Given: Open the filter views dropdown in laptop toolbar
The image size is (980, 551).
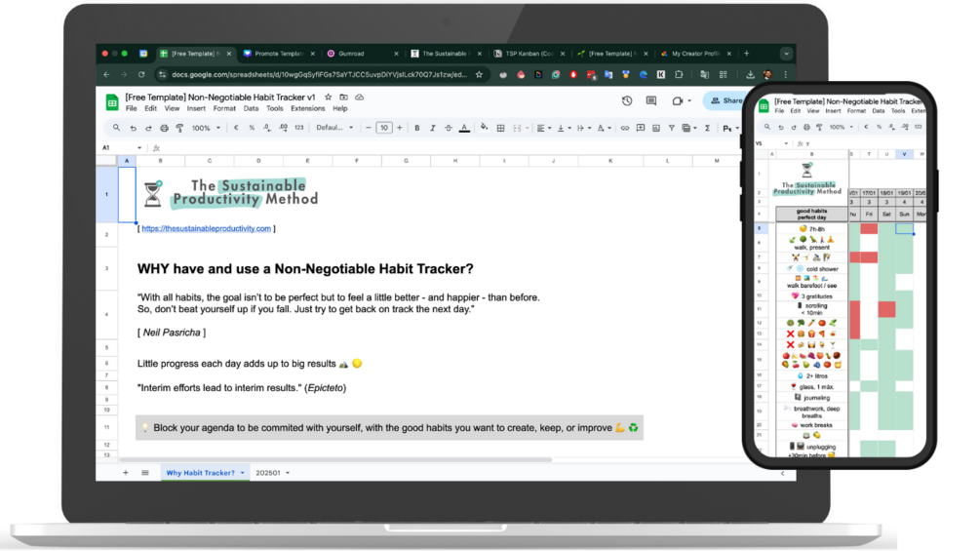Looking at the screenshot, I should click(688, 128).
